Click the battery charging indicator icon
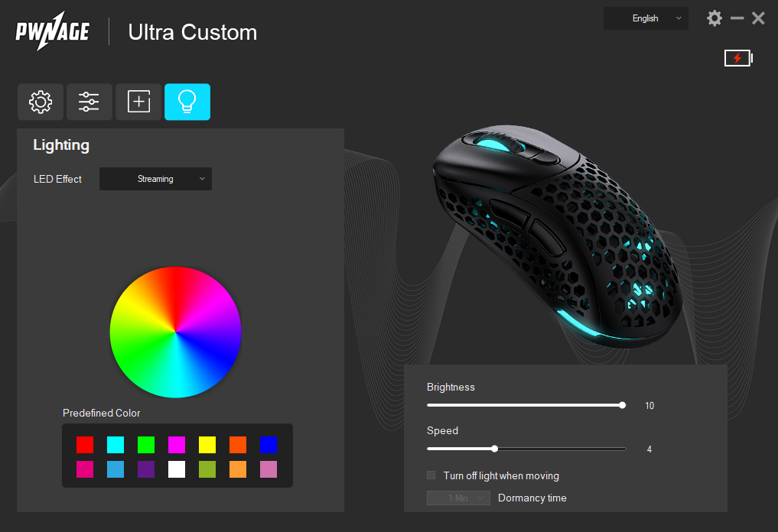778x532 pixels. [x=738, y=58]
